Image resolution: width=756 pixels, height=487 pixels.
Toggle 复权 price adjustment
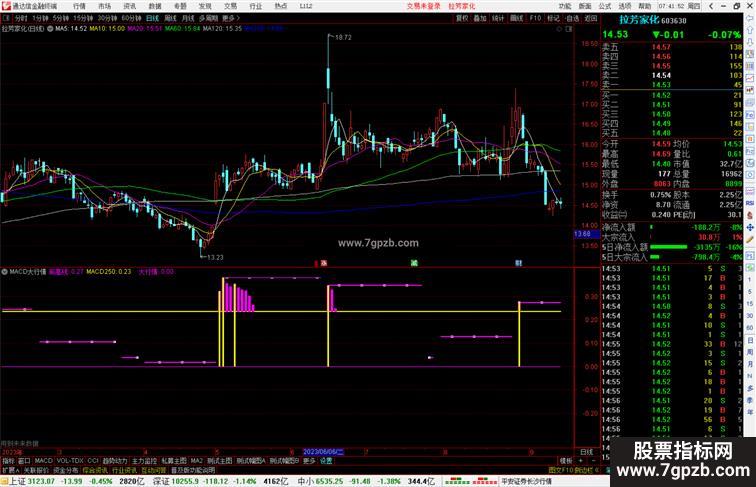click(462, 18)
